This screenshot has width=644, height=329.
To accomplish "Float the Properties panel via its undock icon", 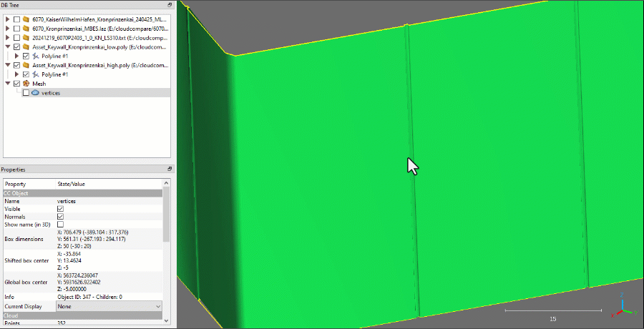I will [170, 170].
